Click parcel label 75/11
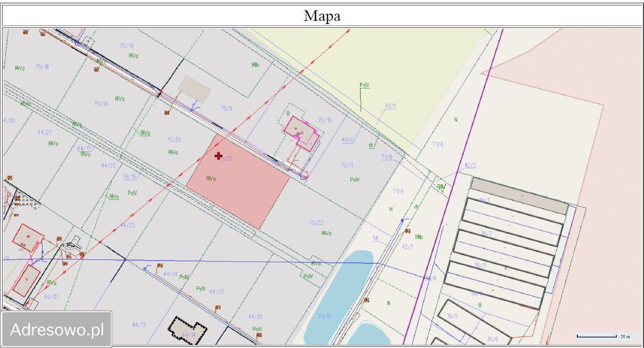644x348 pixels. coord(347,166)
